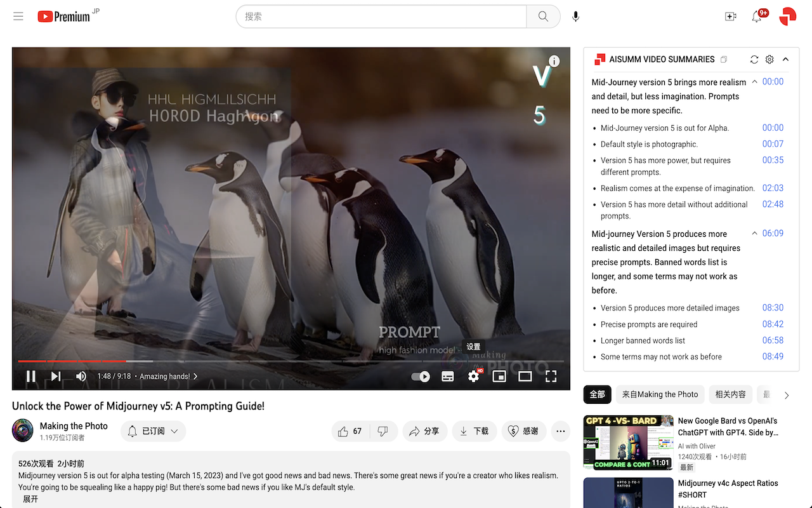Toggle autoplay switch in player

tap(421, 377)
